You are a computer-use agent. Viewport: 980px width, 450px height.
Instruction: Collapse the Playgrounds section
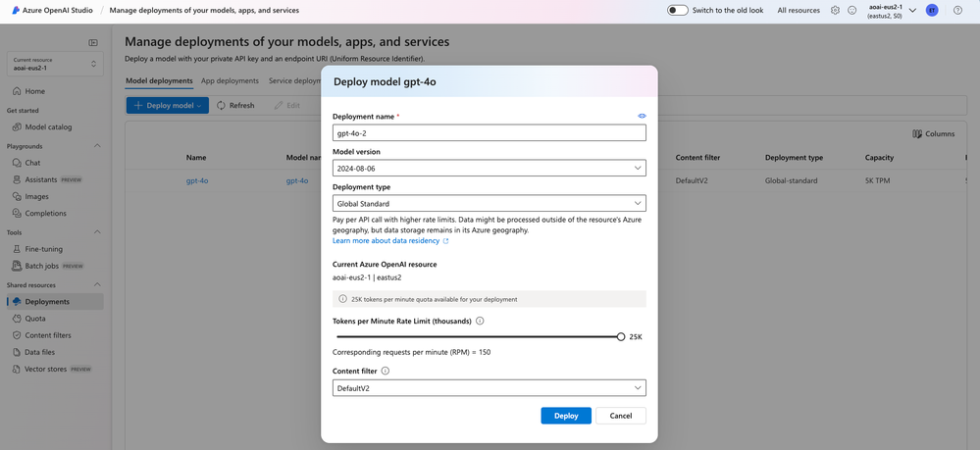click(97, 146)
